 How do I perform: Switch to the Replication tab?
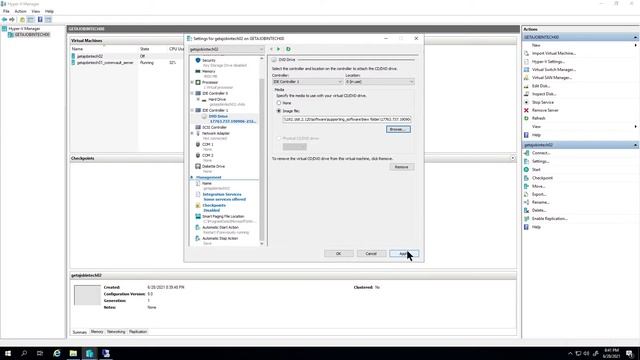pyautogui.click(x=138, y=332)
